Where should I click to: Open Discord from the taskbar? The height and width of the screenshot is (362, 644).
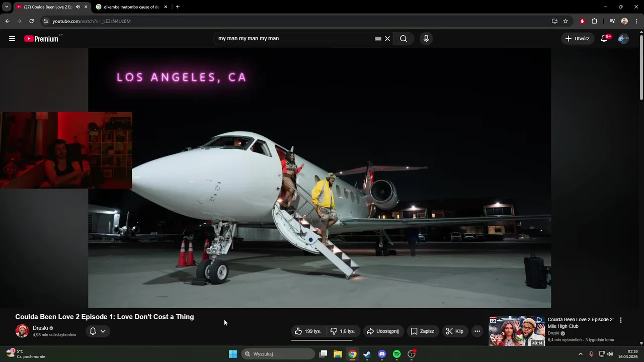tap(382, 354)
